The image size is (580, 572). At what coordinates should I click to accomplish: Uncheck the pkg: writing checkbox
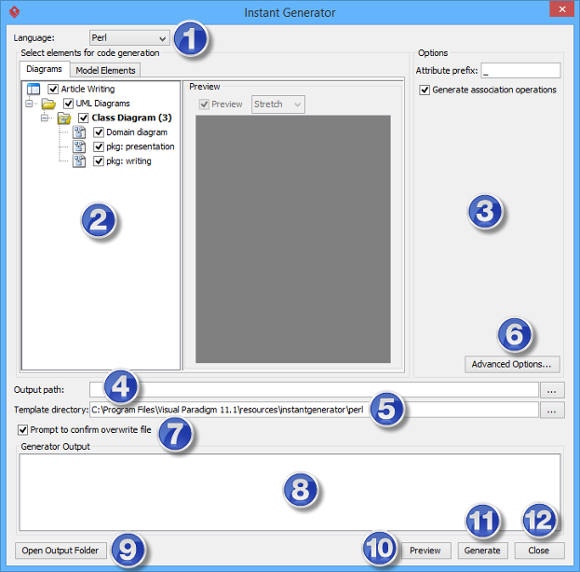coord(98,161)
